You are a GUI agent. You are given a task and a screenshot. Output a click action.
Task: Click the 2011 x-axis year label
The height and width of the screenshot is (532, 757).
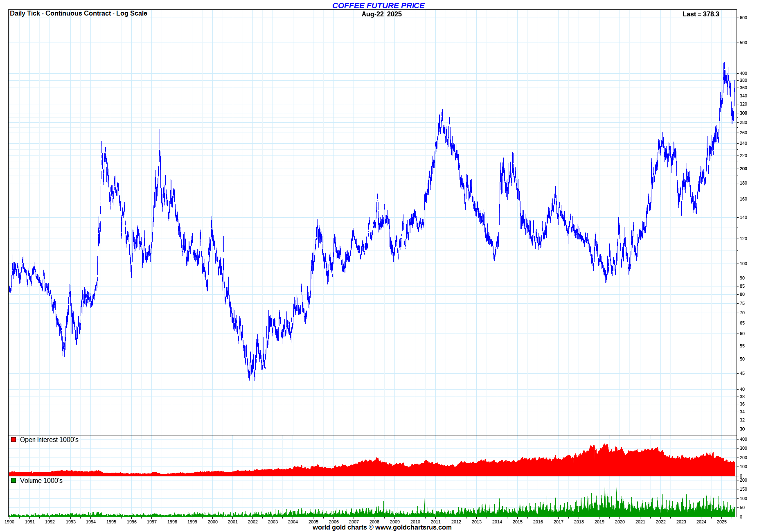[436, 522]
